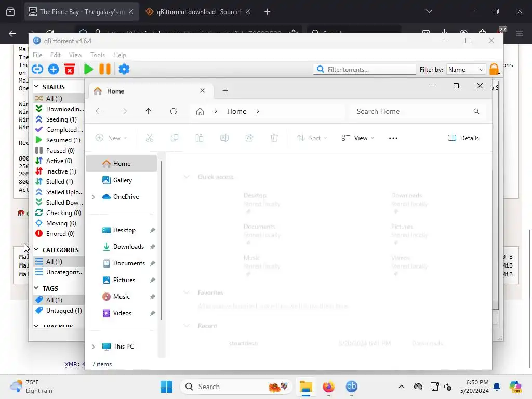Click the orange lock icon in qBittorrent
The height and width of the screenshot is (399, 532).
[494, 69]
